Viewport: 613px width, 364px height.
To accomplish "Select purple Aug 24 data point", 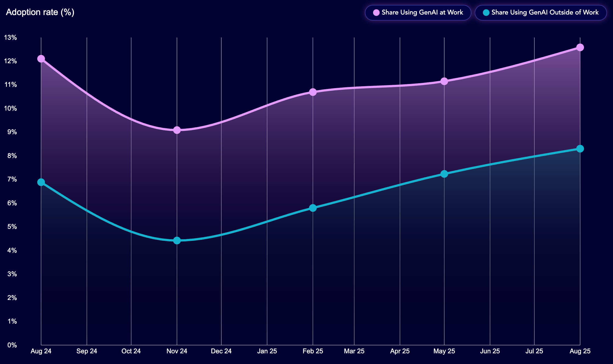I will click(41, 59).
